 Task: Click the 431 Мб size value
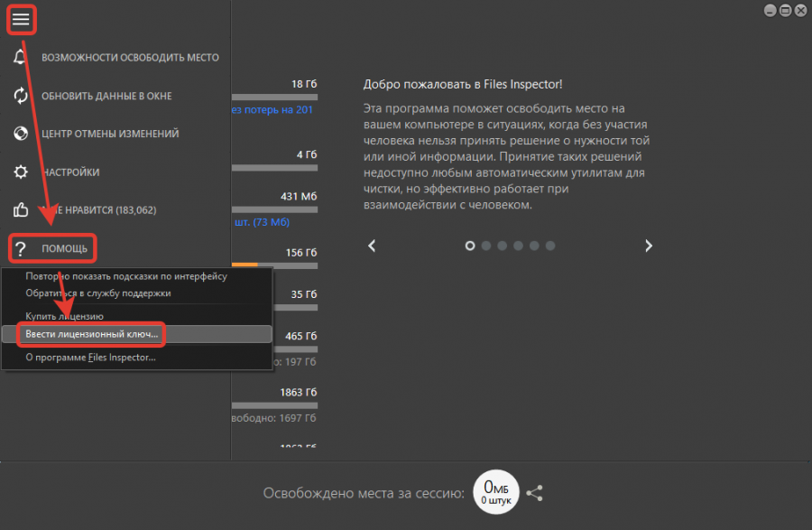pos(299,196)
